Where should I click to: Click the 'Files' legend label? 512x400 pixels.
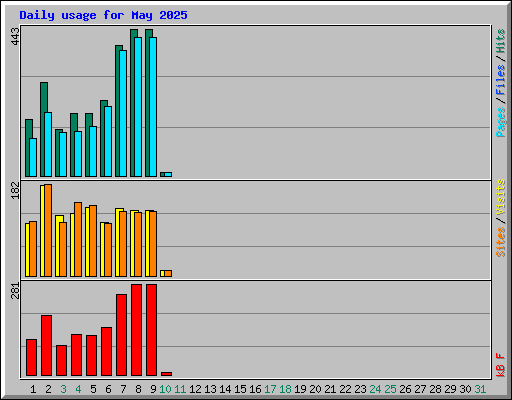[x=501, y=80]
